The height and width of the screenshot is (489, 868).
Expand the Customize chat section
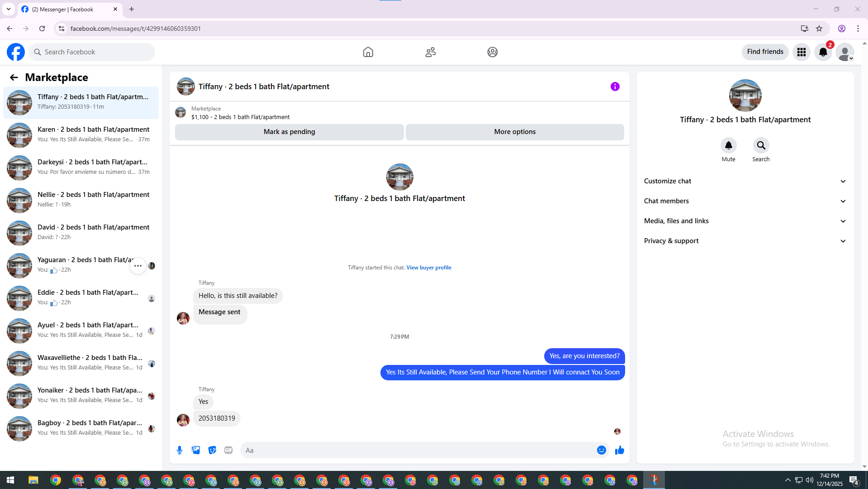pyautogui.click(x=745, y=181)
